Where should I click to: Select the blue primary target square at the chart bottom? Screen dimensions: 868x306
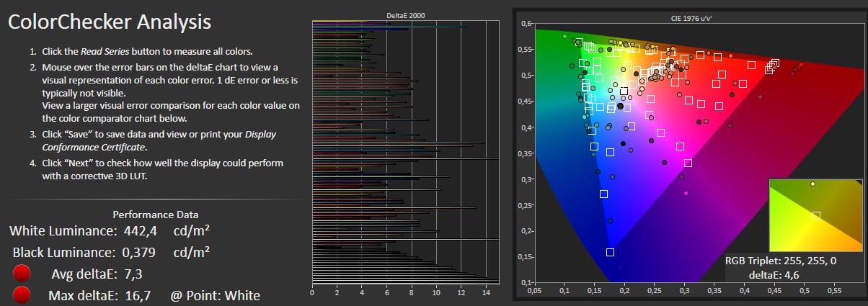(610, 252)
